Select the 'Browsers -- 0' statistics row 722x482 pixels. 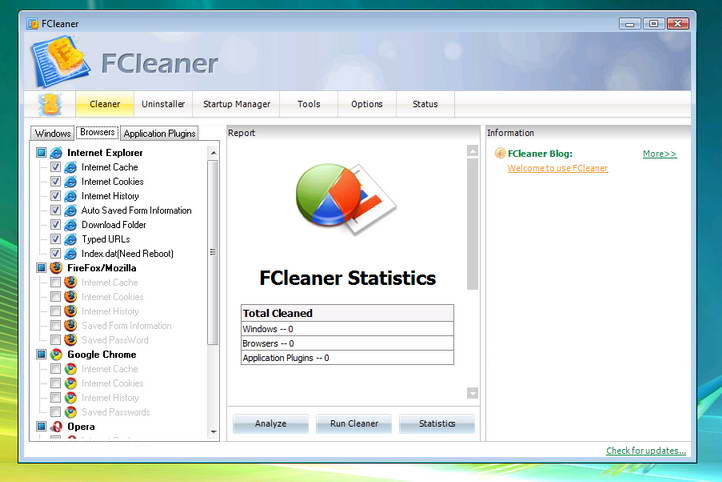tap(347, 343)
